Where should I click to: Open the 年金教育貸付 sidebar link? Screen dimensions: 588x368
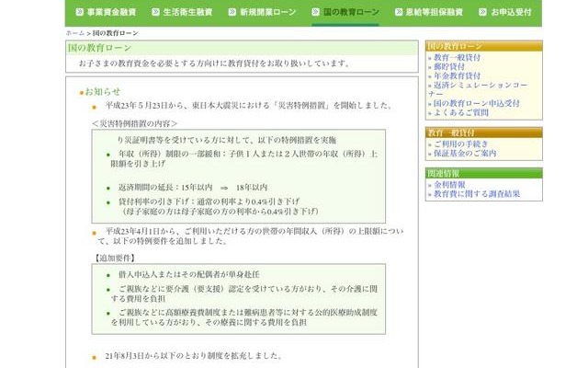[x=457, y=75]
